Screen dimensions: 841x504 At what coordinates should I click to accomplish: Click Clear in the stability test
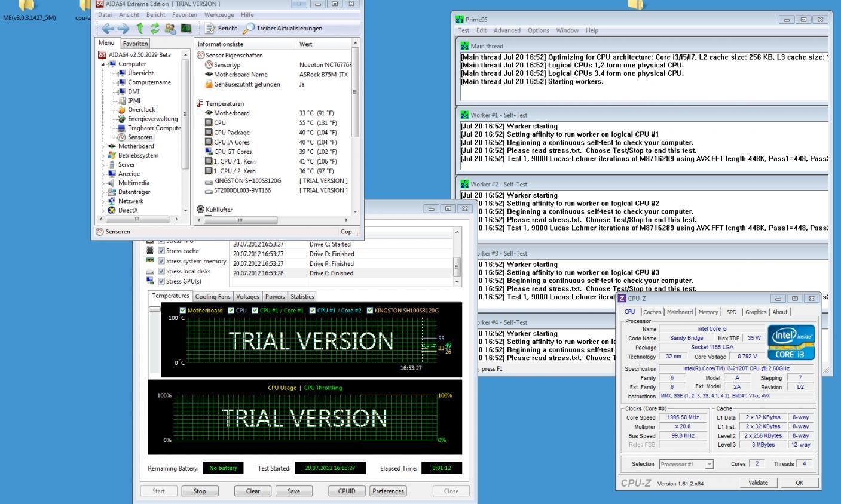(x=253, y=491)
